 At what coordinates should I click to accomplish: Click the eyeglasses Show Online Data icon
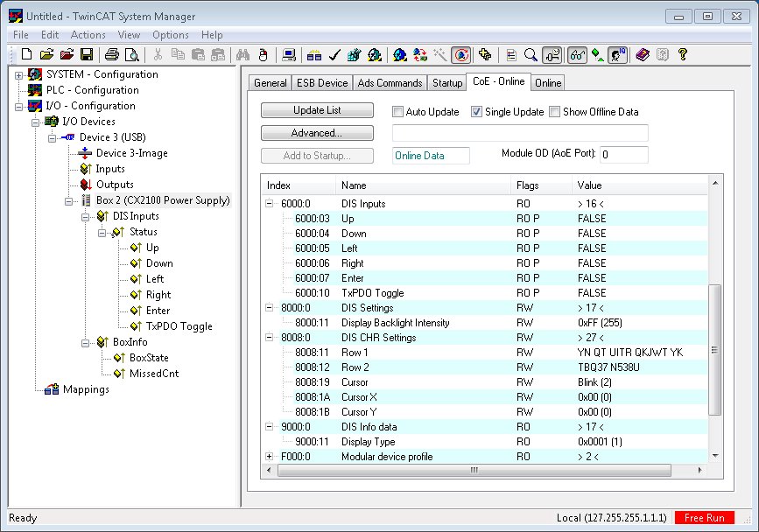pos(577,54)
